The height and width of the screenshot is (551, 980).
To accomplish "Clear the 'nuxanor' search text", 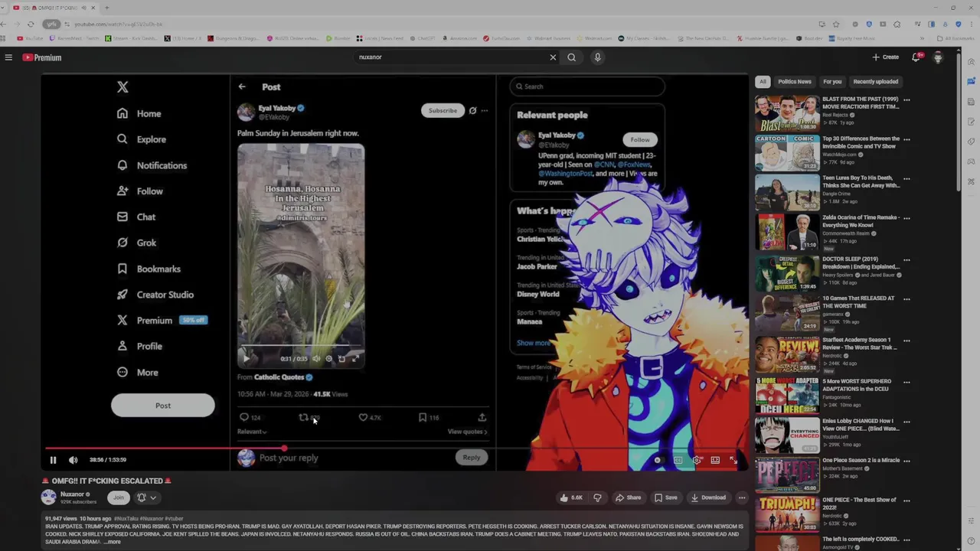I will 553,57.
